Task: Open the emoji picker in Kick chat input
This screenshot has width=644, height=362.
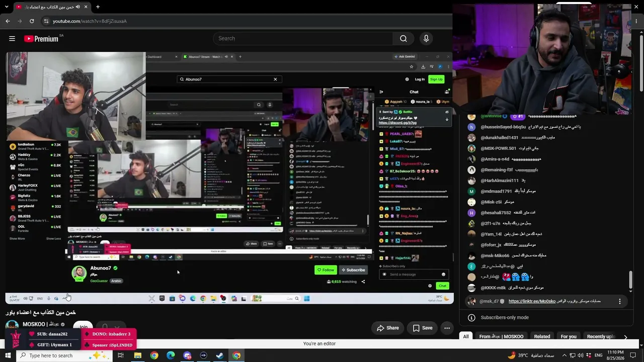Action: tap(443, 275)
